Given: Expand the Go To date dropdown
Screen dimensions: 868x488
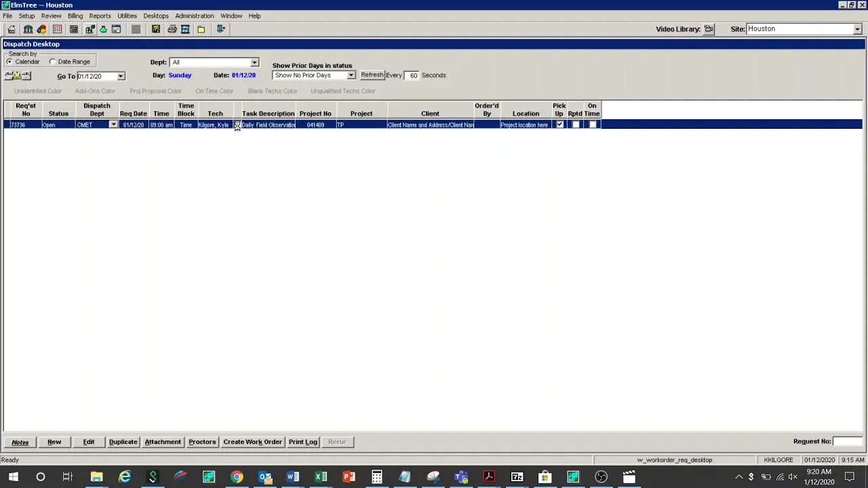Looking at the screenshot, I should pyautogui.click(x=121, y=76).
